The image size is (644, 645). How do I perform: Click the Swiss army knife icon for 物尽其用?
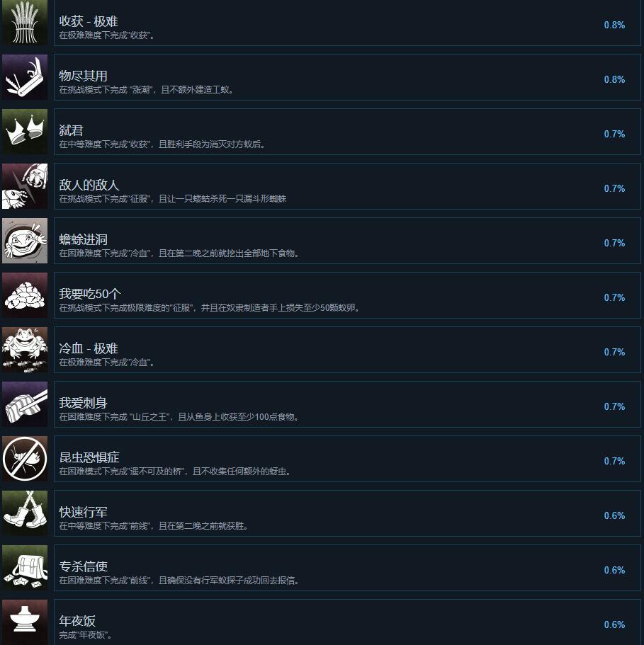pos(25,77)
